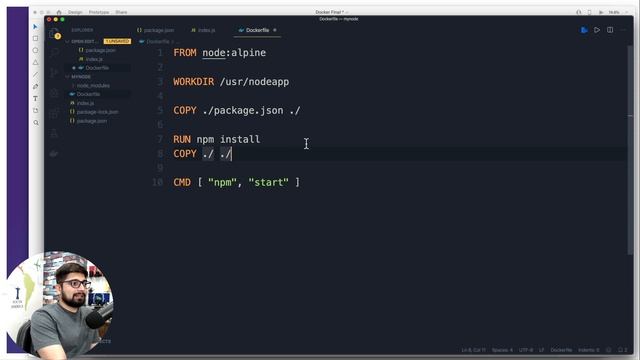Viewport: 640px width, 360px height.
Task: Open the More Actions ellipsis in editor toolbar
Action: point(623,30)
